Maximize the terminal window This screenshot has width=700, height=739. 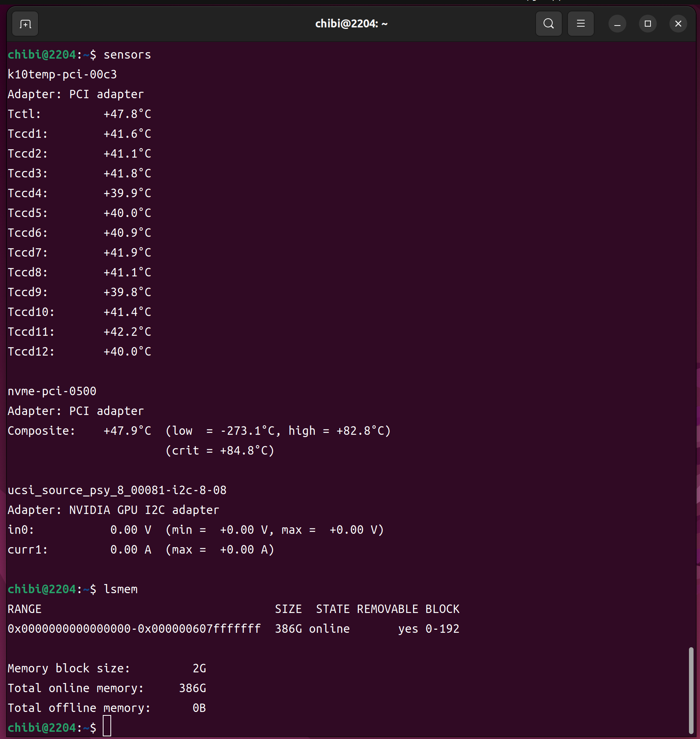pyautogui.click(x=647, y=24)
